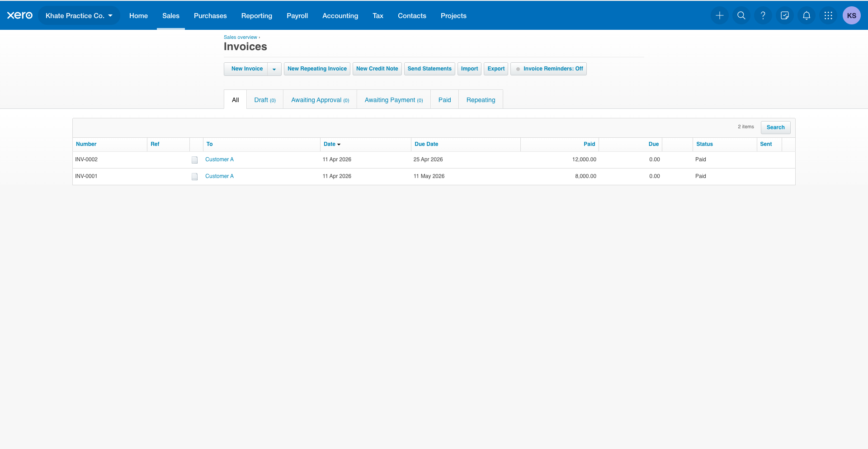Open the KS user avatar menu
Image resolution: width=868 pixels, height=449 pixels.
coord(852,15)
